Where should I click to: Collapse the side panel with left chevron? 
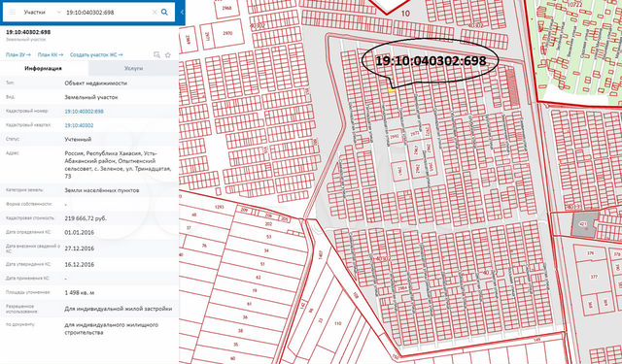coord(182,13)
